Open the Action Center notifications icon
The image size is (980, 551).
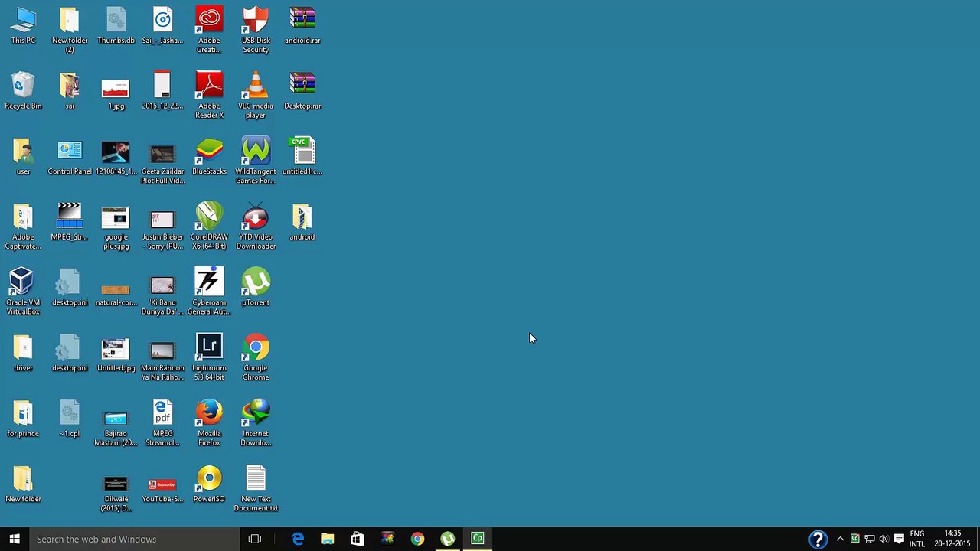[899, 539]
